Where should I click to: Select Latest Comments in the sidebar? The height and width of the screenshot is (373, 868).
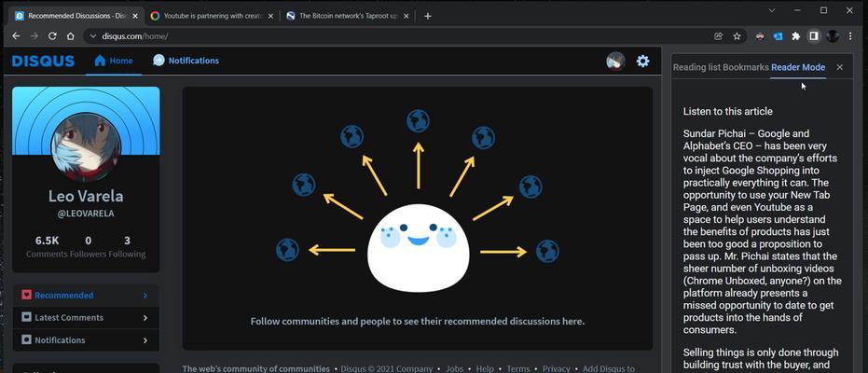[86, 318]
